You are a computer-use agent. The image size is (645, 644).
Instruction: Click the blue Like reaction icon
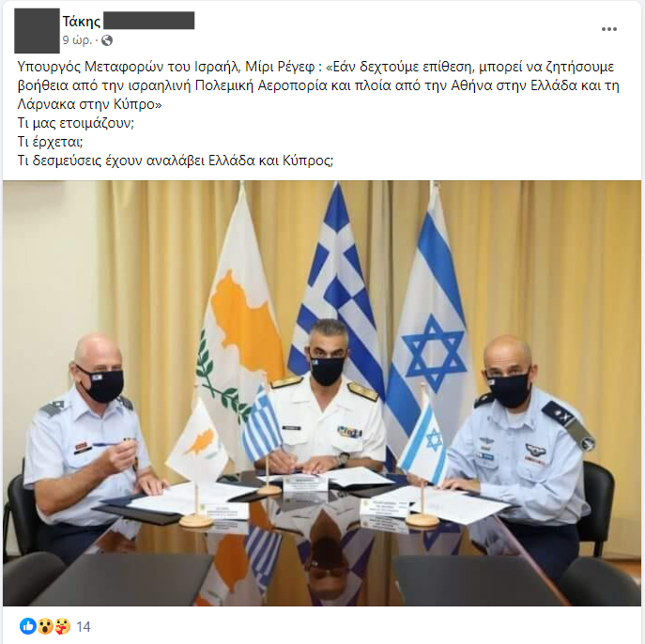[x=28, y=626]
